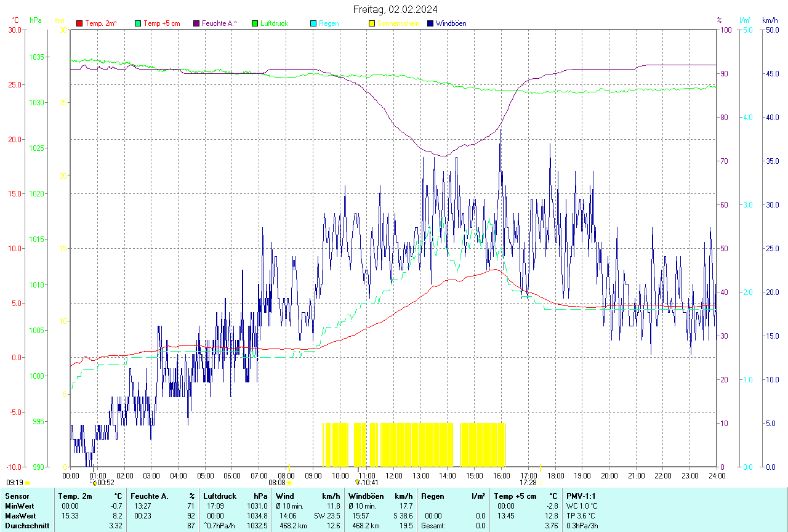Click the humidity maximum time 00:23
The height and width of the screenshot is (532, 788).
coord(143,516)
